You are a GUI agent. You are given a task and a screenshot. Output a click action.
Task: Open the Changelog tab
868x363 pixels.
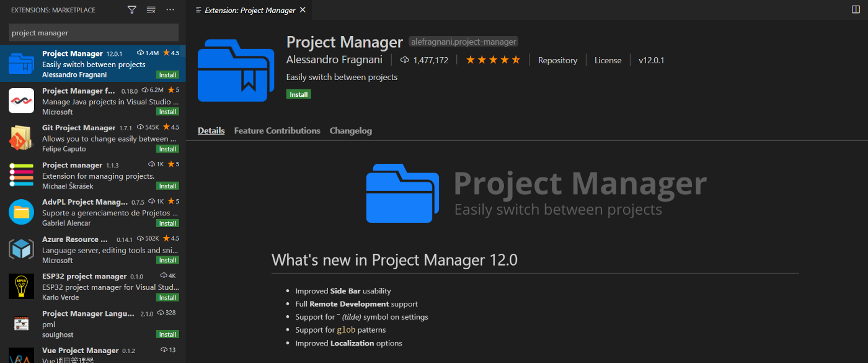[351, 131]
